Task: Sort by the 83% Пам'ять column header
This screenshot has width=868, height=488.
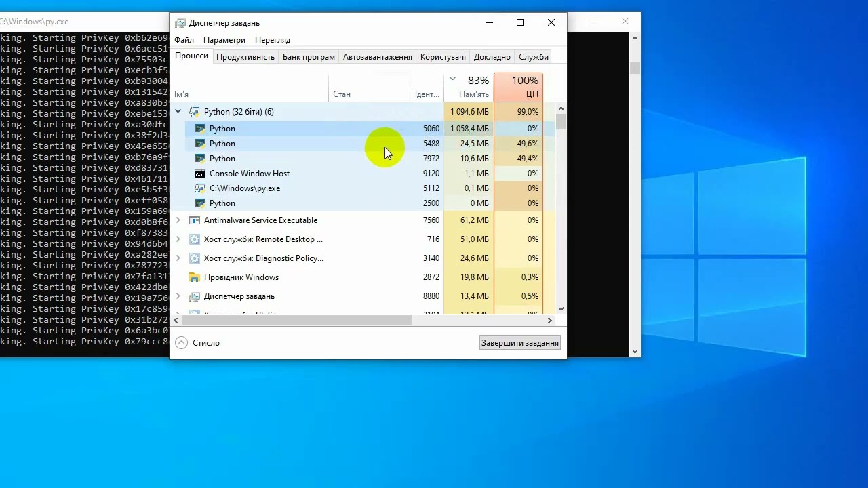Action: (469, 87)
